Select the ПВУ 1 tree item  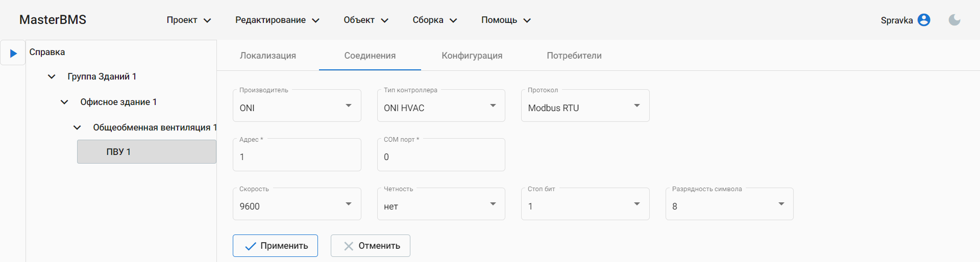146,152
